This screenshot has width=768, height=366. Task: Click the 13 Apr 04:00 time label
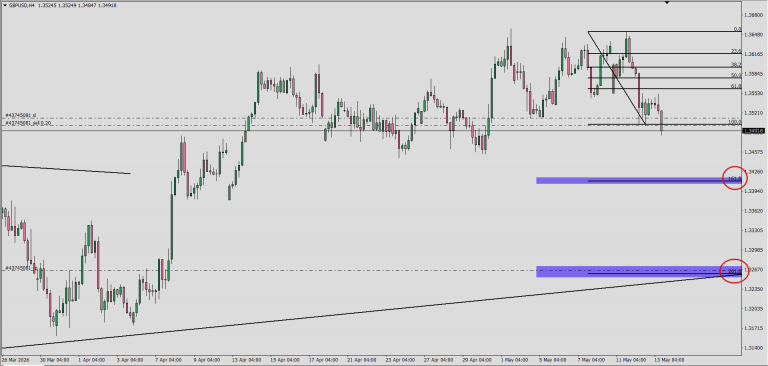click(245, 359)
